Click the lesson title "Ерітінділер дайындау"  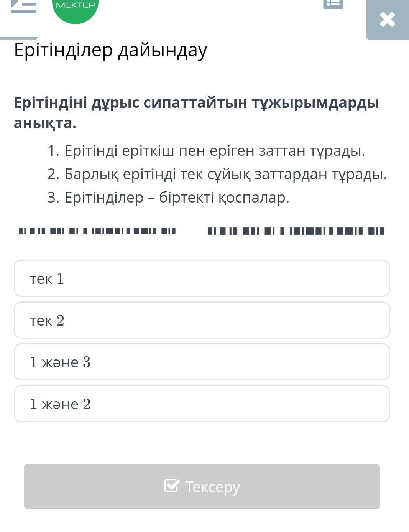point(111,50)
